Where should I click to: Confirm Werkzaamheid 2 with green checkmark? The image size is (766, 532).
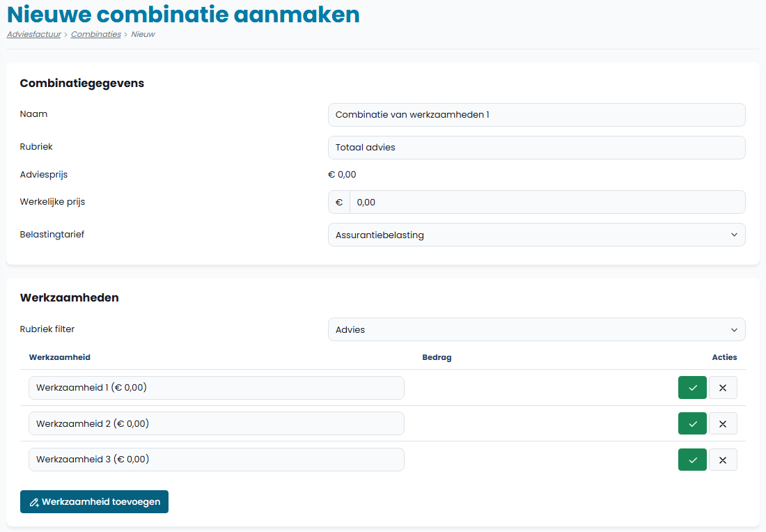[692, 423]
